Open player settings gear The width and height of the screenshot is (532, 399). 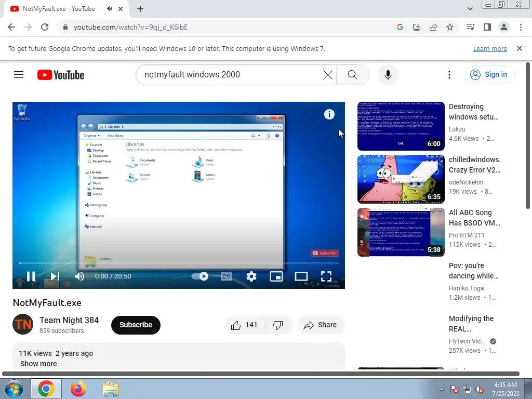click(x=251, y=276)
